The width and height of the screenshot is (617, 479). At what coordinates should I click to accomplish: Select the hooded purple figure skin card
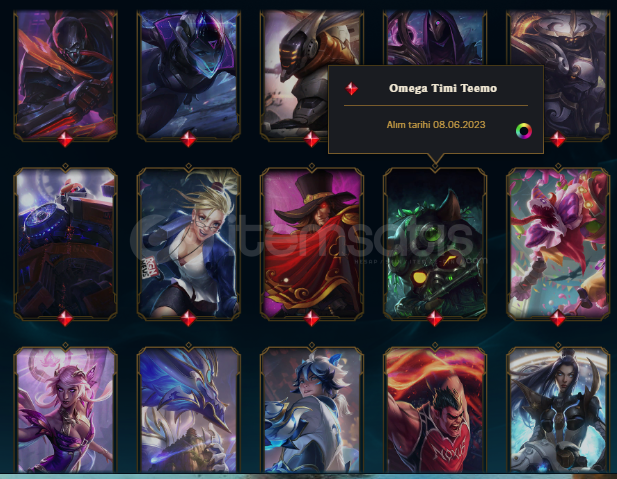pyautogui.click(x=435, y=38)
